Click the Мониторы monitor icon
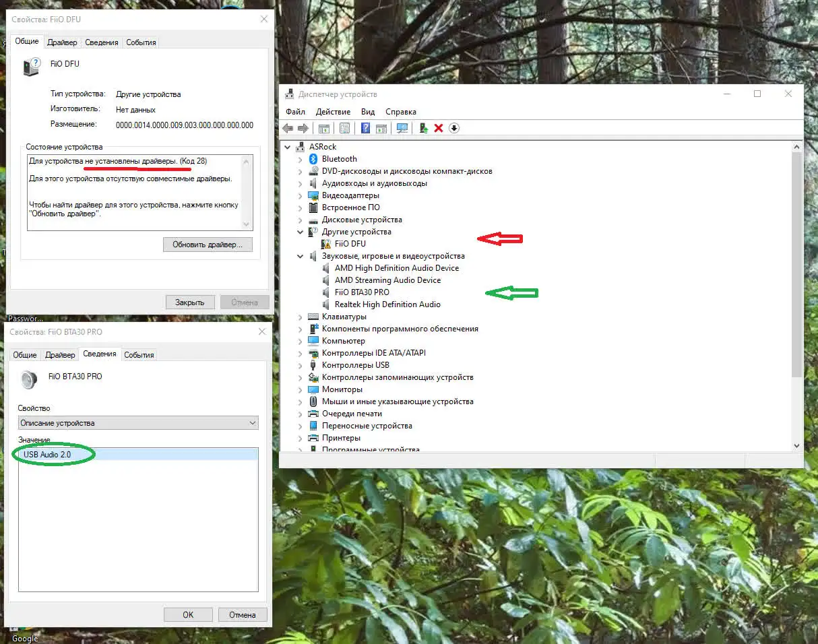This screenshot has height=644, width=818. 313,389
